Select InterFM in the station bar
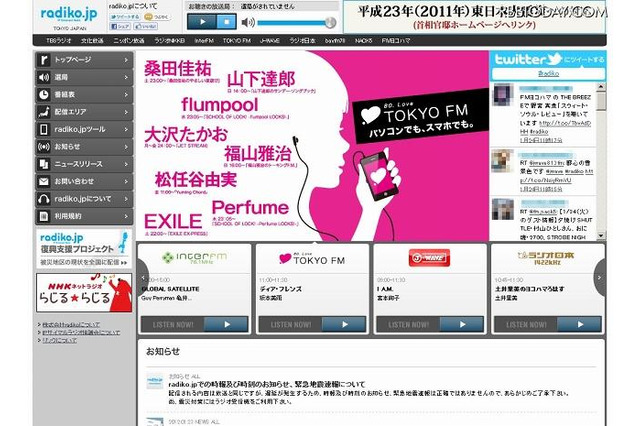 click(x=204, y=40)
